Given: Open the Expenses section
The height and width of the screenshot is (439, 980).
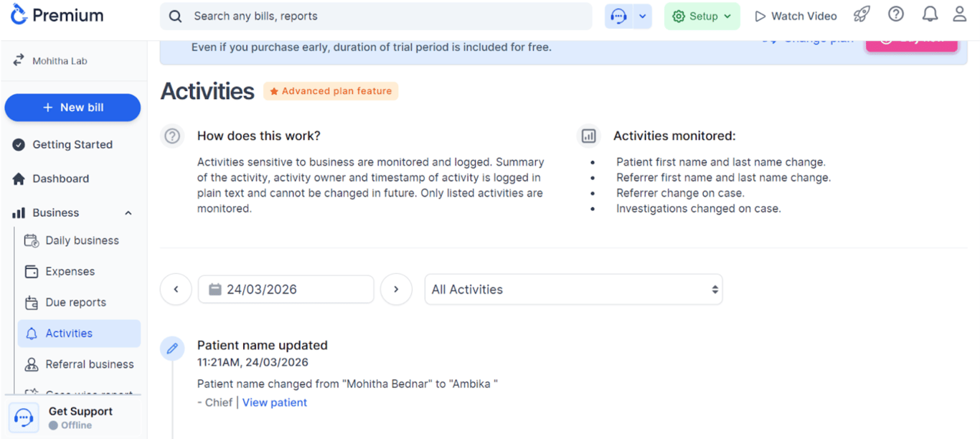Looking at the screenshot, I should click(70, 271).
